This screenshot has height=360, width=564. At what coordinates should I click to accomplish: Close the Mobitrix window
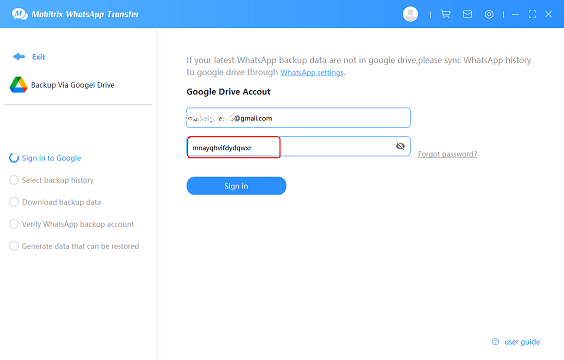click(x=548, y=14)
